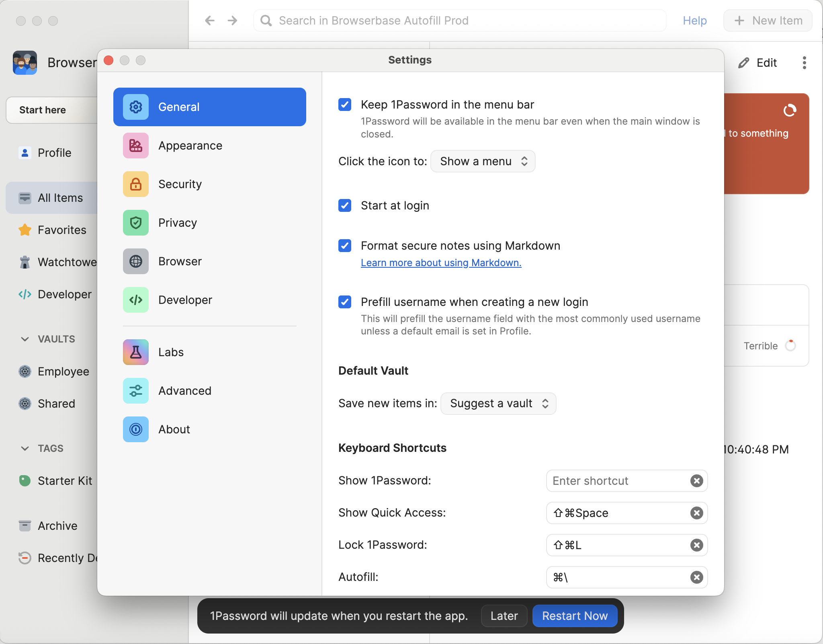Select the Security padlock icon
This screenshot has height=644, width=823.
click(x=136, y=184)
